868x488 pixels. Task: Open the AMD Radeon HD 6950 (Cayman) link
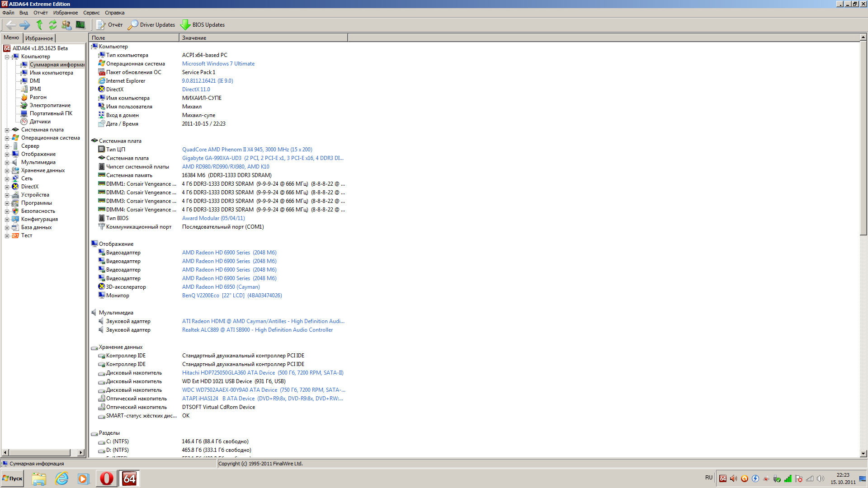(221, 287)
